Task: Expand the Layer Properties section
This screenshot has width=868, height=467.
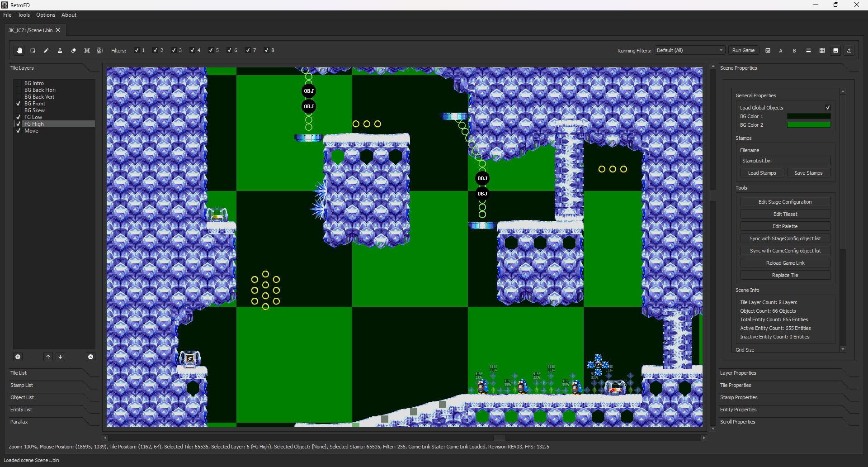Action: click(x=738, y=373)
